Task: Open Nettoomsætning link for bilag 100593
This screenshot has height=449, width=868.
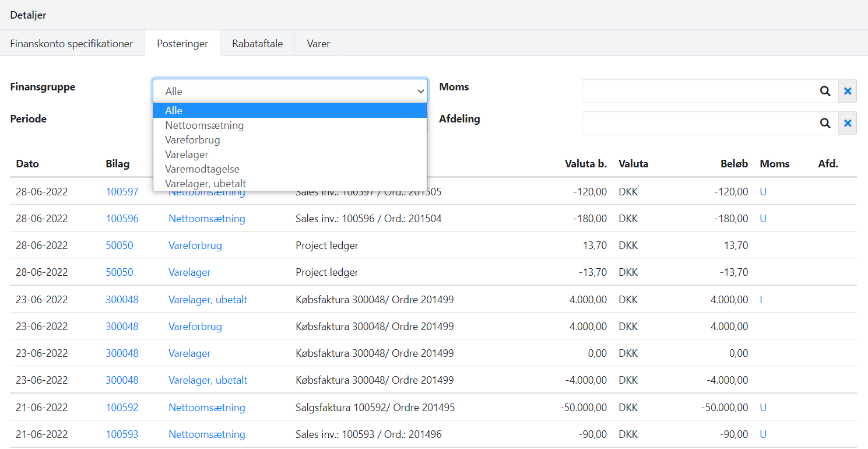Action: (207, 434)
